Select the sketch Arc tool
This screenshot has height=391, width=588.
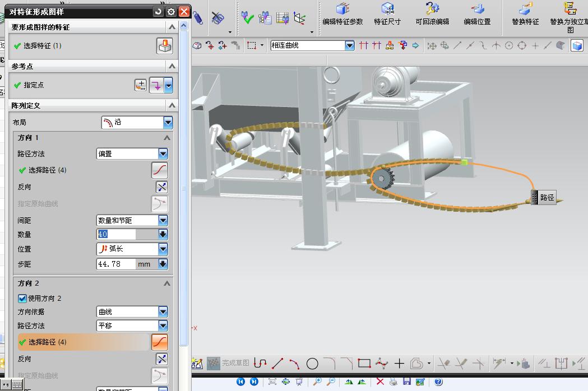[x=294, y=363]
